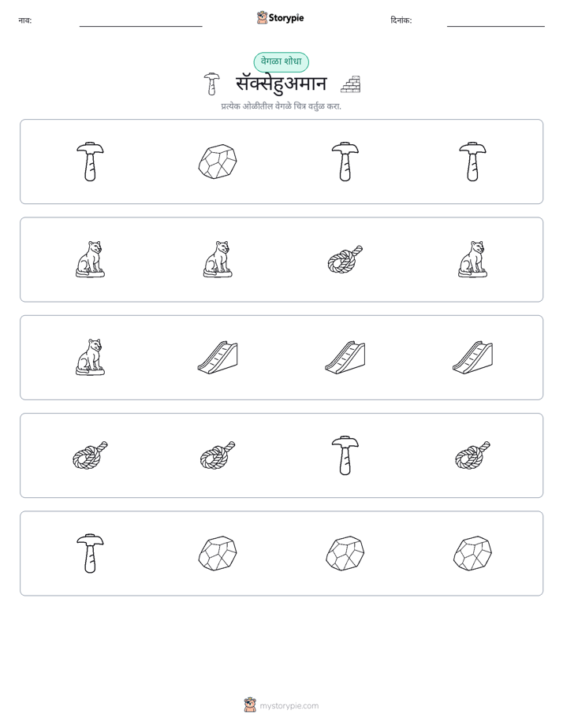Click the first rope in row four
563x728 pixels.
(90, 455)
